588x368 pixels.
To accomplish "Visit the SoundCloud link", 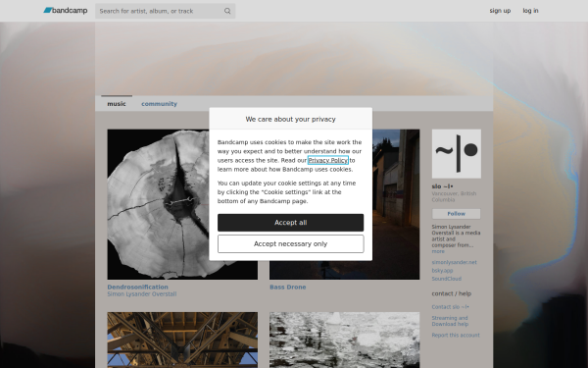I will (446, 279).
